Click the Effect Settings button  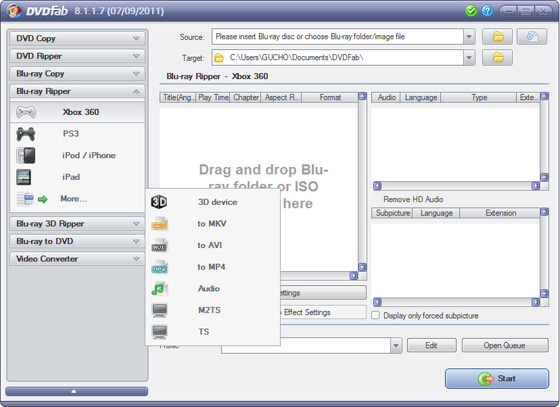tap(323, 312)
